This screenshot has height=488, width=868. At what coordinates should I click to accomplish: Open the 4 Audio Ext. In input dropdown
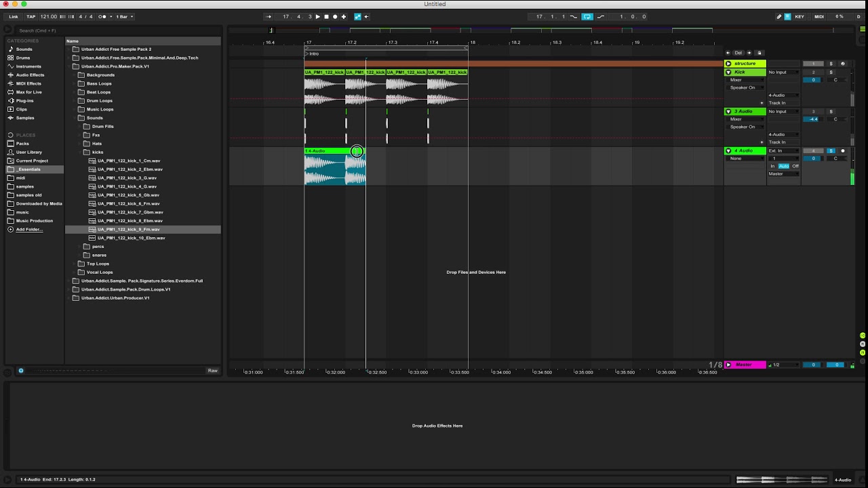[x=783, y=150]
